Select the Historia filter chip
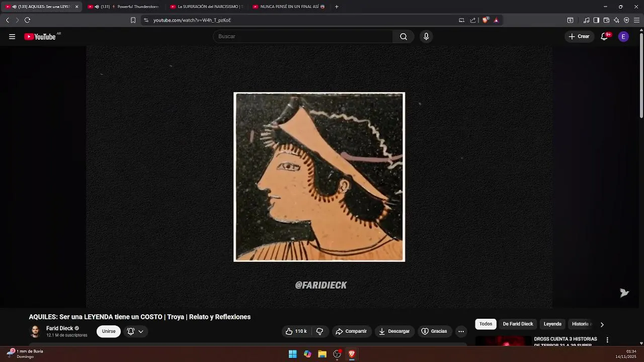The width and height of the screenshot is (644, 362). pos(581,324)
